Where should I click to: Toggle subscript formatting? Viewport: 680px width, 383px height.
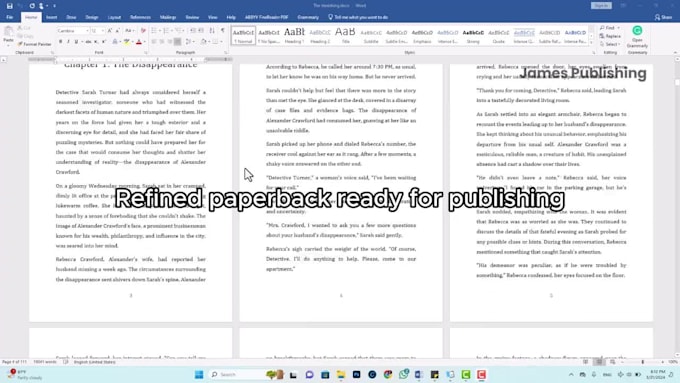96,42
